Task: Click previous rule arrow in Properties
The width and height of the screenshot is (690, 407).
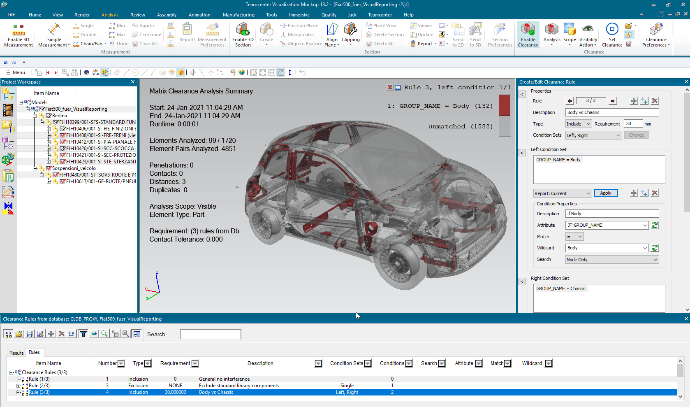Action: (x=570, y=101)
